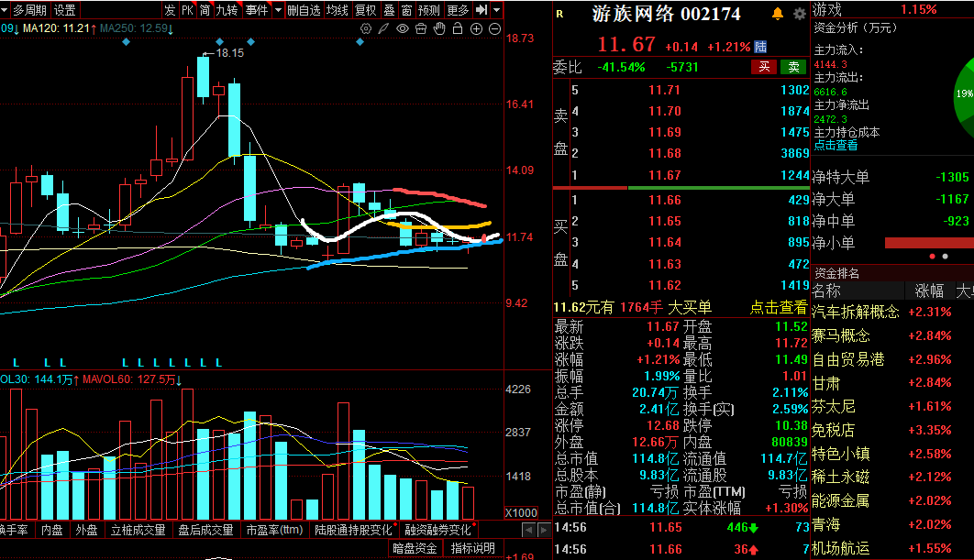
Task: Open 指标说明 indicator description
Action: pyautogui.click(x=472, y=548)
